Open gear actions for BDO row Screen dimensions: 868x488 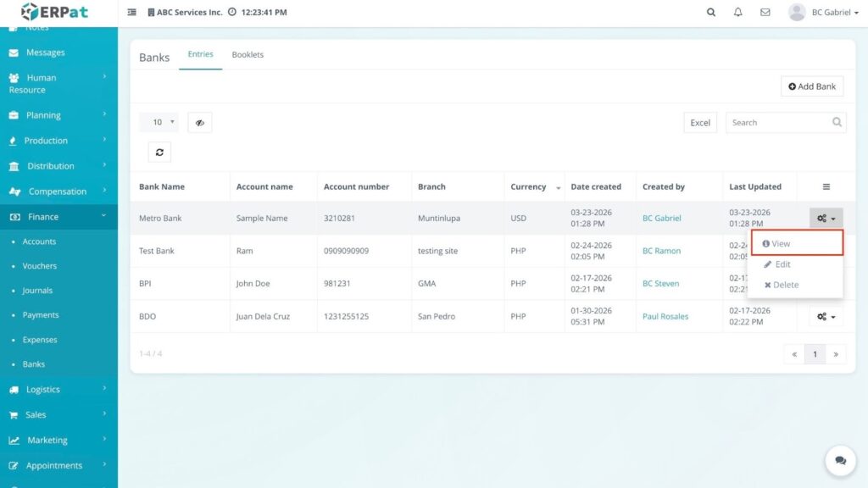(x=826, y=317)
